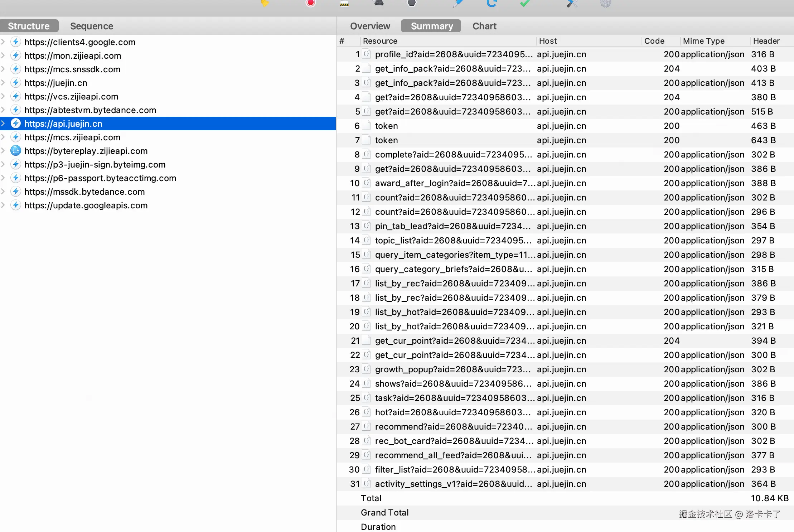Sort by the Resource column header

tap(447, 41)
